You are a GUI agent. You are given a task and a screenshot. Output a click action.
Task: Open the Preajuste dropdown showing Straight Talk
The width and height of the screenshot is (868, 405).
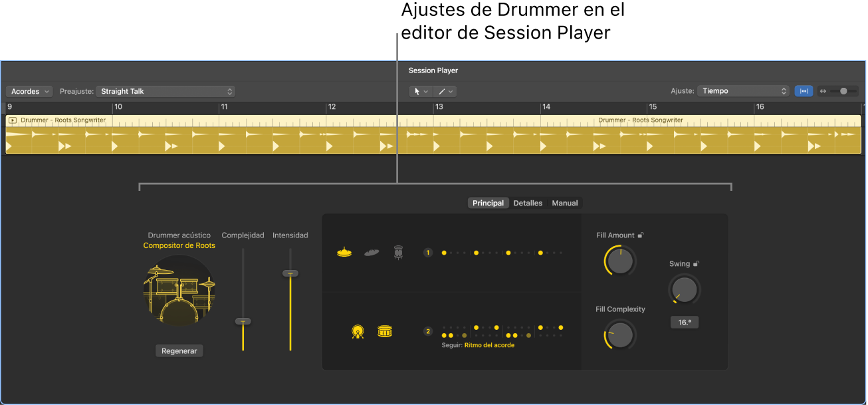(165, 91)
